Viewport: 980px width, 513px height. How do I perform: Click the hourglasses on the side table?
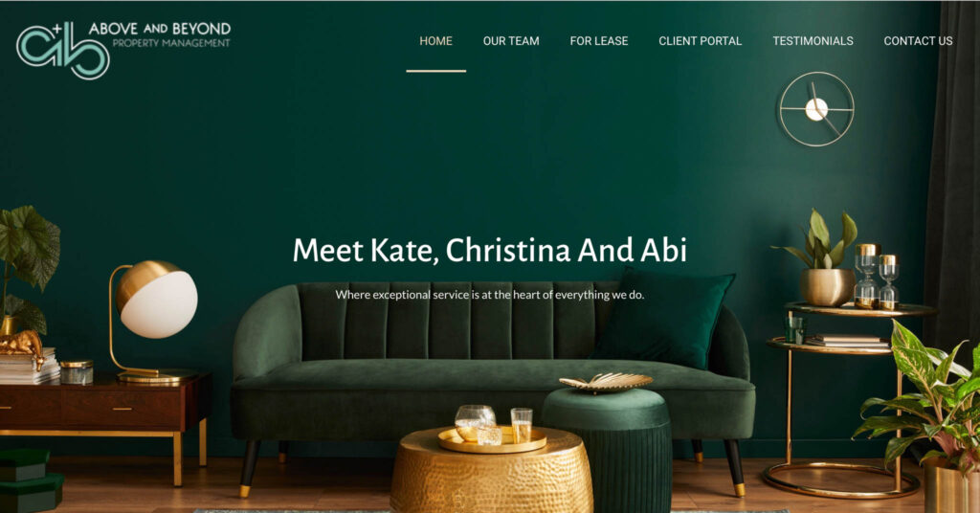(x=877, y=277)
